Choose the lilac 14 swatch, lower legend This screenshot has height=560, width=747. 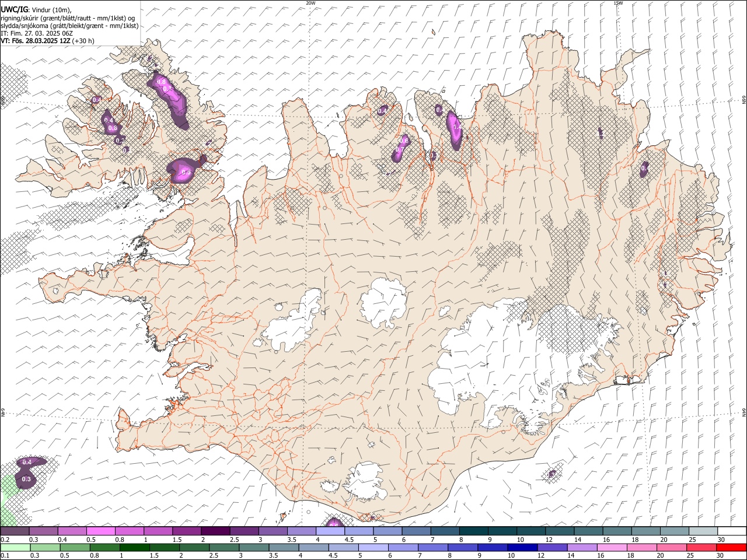(581, 547)
